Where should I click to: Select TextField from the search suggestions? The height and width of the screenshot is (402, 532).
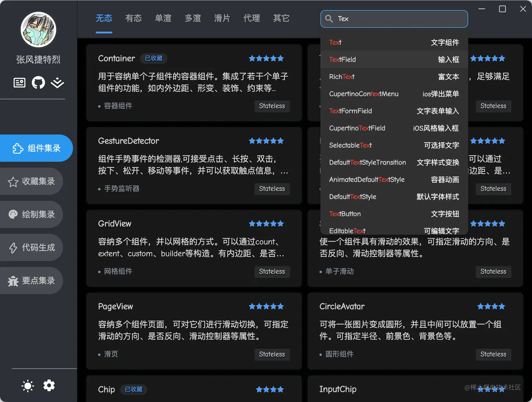coord(394,59)
